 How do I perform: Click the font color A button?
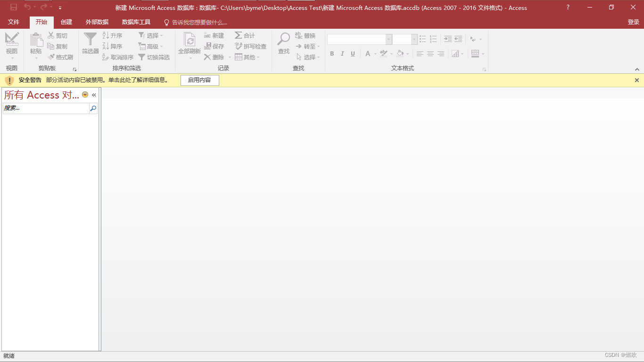(x=368, y=54)
